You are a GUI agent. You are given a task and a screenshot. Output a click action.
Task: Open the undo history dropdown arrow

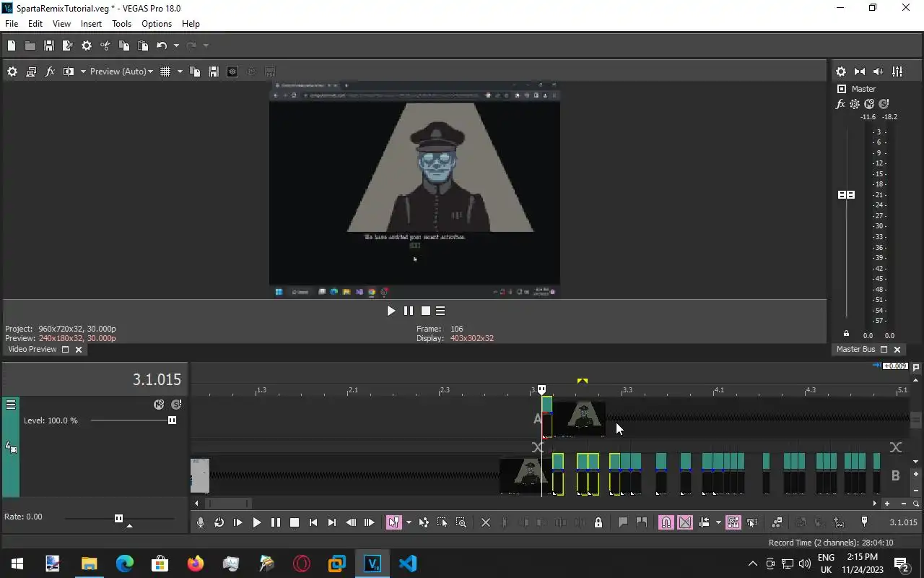[x=176, y=46]
